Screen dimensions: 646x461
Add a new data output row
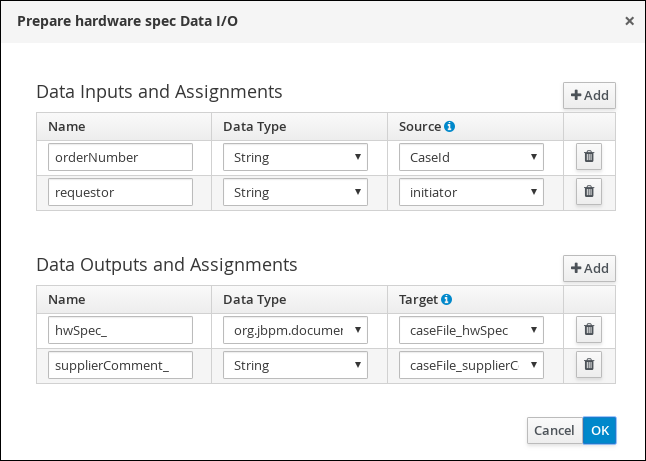coord(589,269)
